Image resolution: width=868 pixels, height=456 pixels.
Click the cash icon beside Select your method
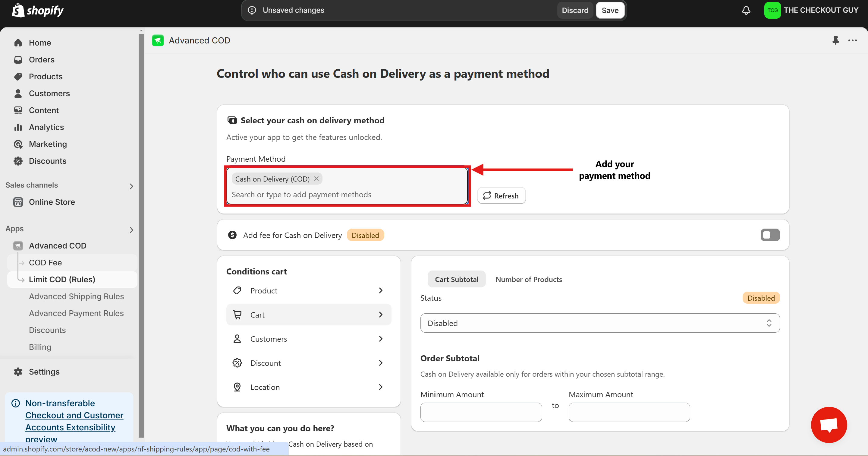[232, 120]
